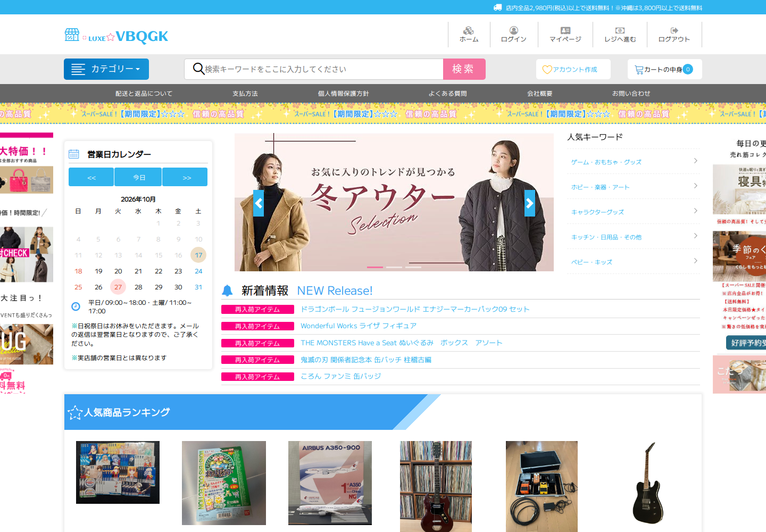Image resolution: width=766 pixels, height=532 pixels.
Task: Open THE MONSTERS Have a Seat link
Action: (402, 343)
